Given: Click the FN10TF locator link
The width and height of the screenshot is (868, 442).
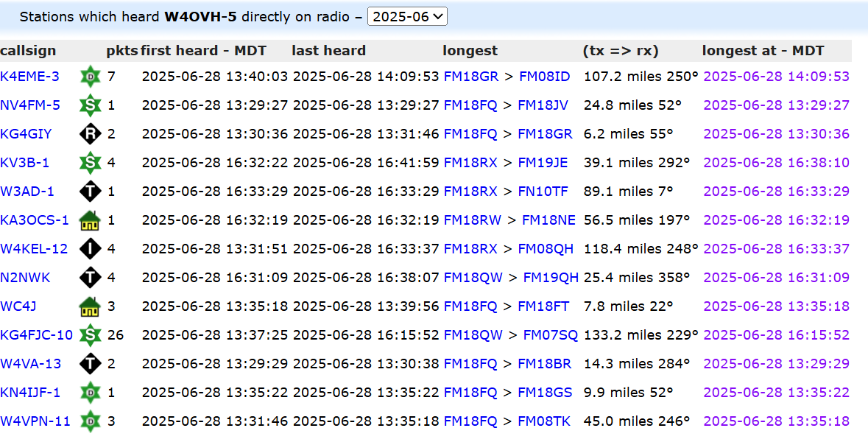Looking at the screenshot, I should (543, 192).
